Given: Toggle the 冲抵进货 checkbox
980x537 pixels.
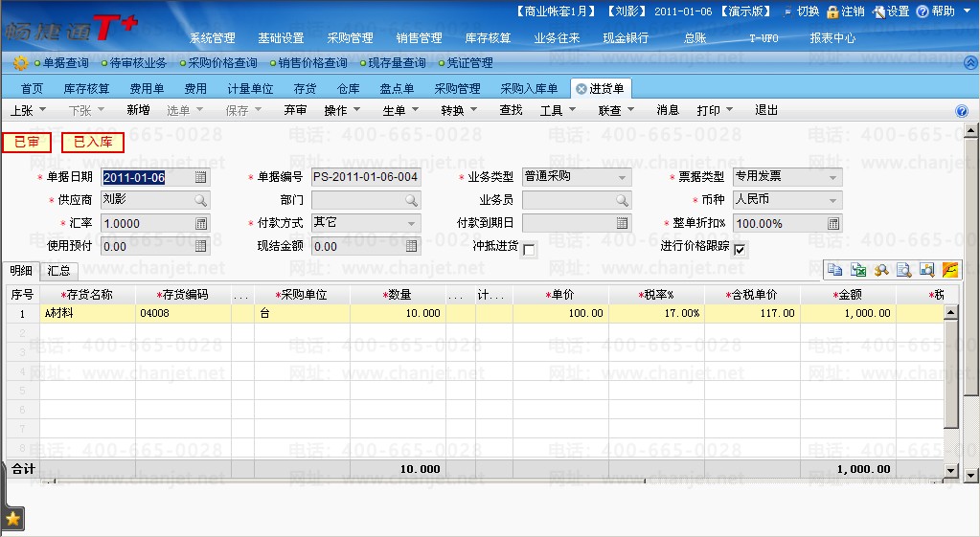Looking at the screenshot, I should coord(529,250).
